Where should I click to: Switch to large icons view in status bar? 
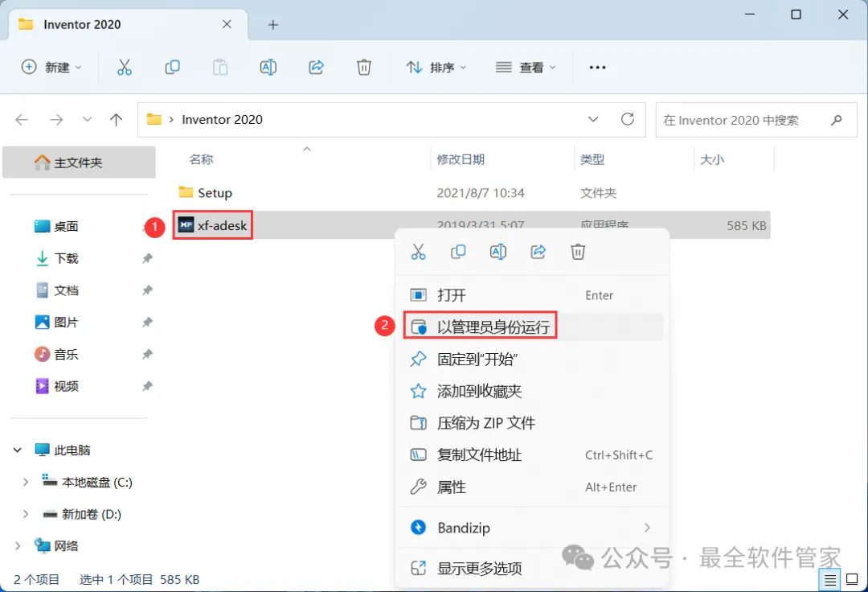click(x=853, y=580)
